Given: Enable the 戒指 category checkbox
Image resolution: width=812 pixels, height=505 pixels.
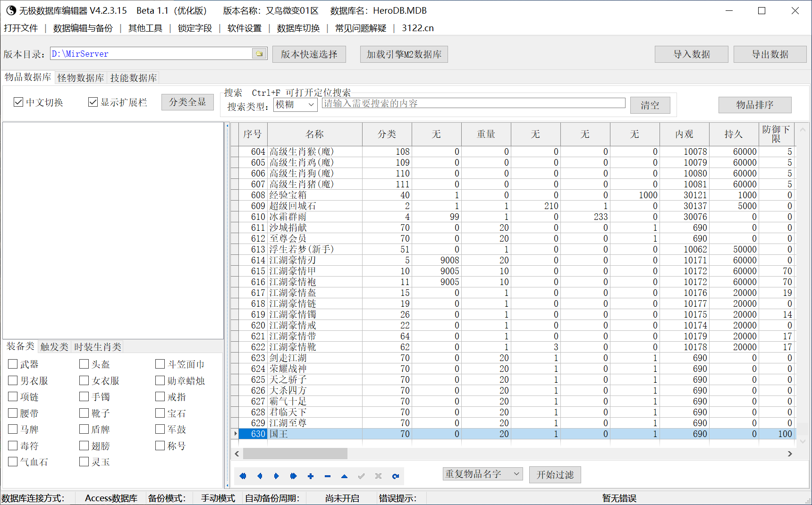Looking at the screenshot, I should coord(160,396).
